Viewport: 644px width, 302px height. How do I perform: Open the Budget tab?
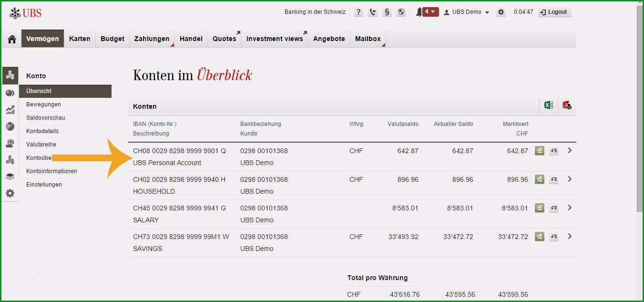coord(112,39)
